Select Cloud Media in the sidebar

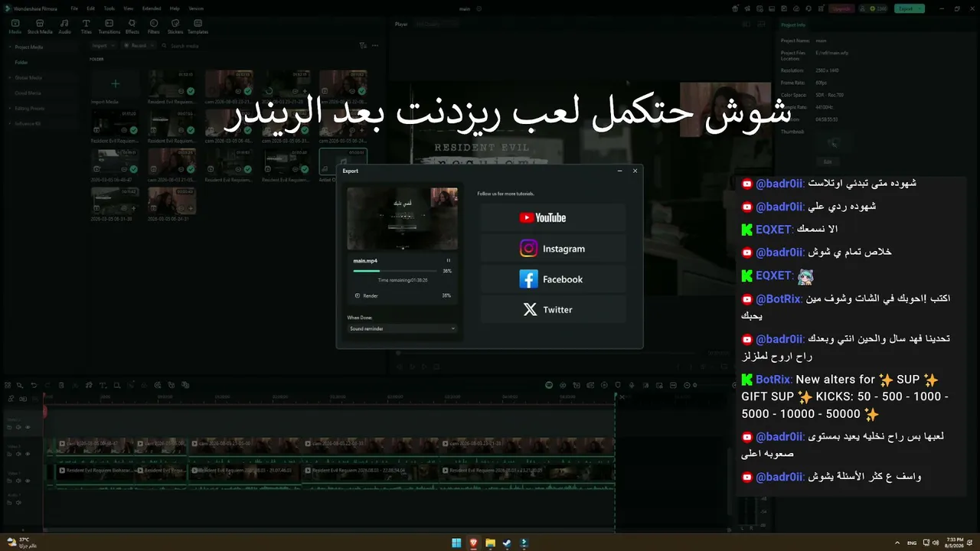[27, 93]
